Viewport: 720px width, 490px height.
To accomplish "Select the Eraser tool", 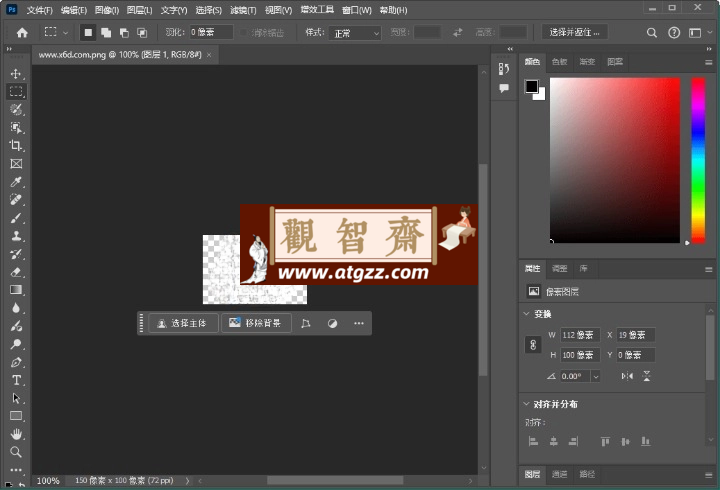I will click(16, 272).
